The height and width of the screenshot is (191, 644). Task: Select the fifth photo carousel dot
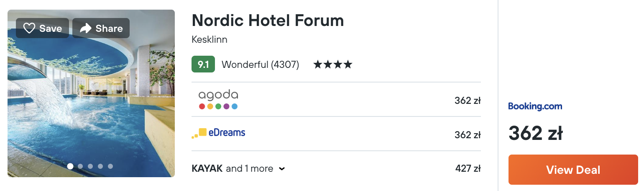(110, 166)
